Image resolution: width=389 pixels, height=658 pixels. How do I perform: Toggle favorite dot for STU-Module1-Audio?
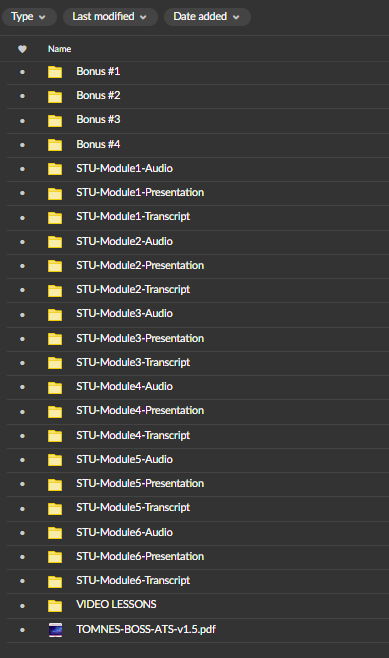point(23,169)
